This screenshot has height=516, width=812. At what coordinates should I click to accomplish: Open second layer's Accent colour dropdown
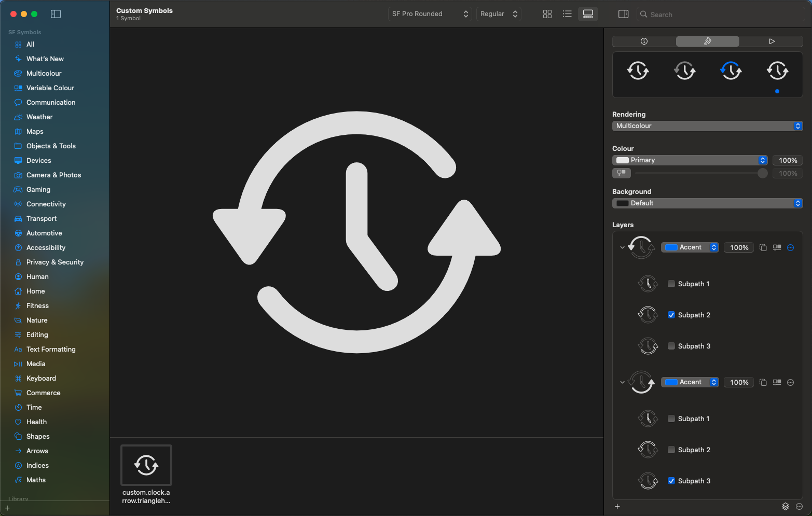point(690,382)
